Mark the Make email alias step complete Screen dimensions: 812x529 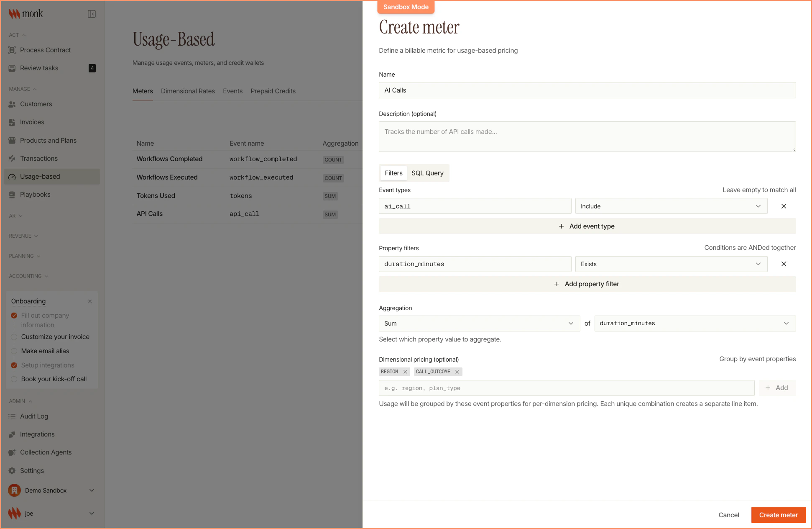pos(14,351)
